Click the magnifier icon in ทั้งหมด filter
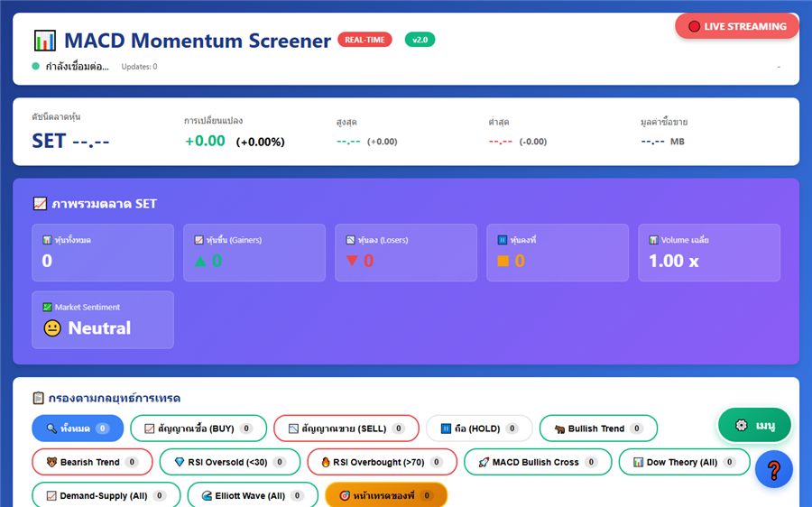The image size is (812, 507). tap(51, 429)
